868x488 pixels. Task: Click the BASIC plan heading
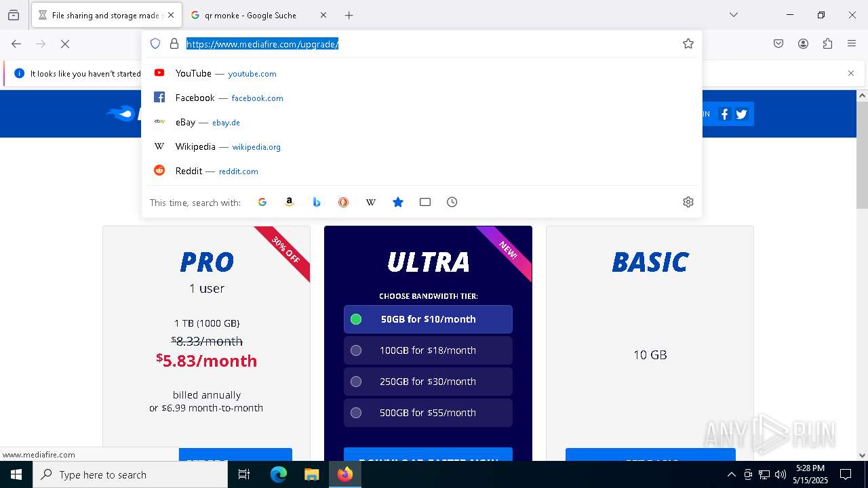point(650,262)
